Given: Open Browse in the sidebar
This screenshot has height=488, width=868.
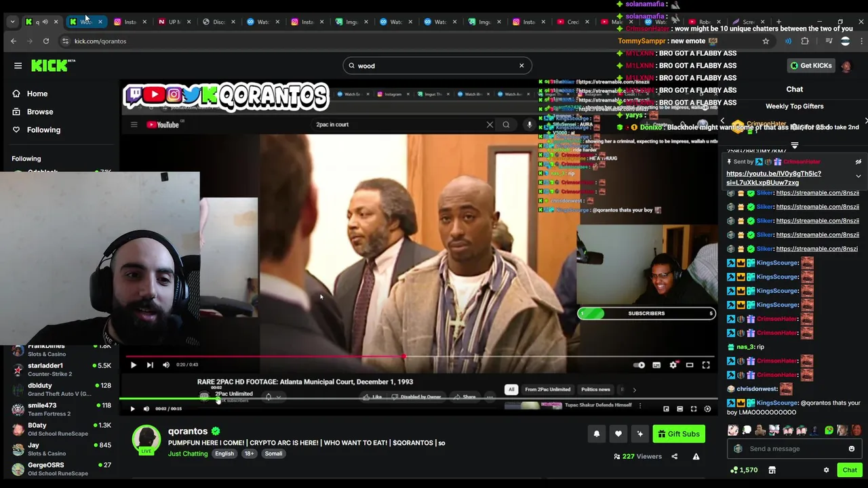Looking at the screenshot, I should tap(39, 112).
